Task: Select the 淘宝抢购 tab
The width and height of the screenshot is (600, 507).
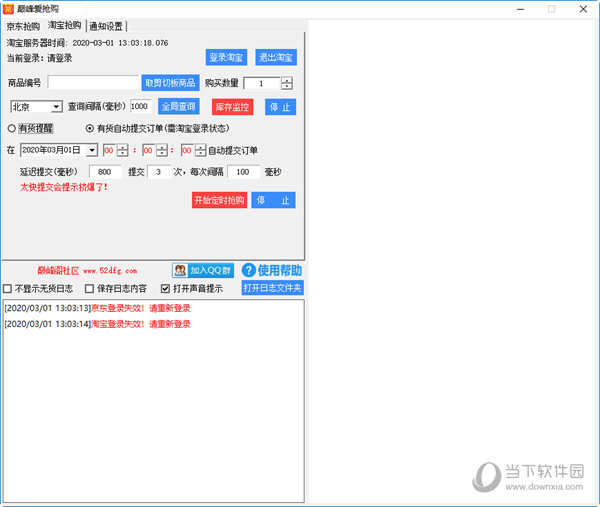Action: [64, 25]
